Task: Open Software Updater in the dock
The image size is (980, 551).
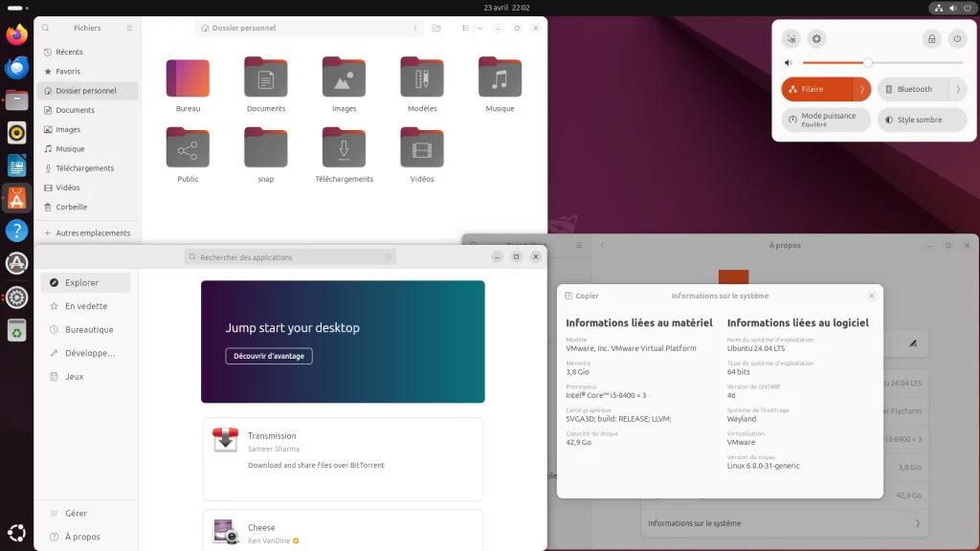Action: pyautogui.click(x=17, y=263)
